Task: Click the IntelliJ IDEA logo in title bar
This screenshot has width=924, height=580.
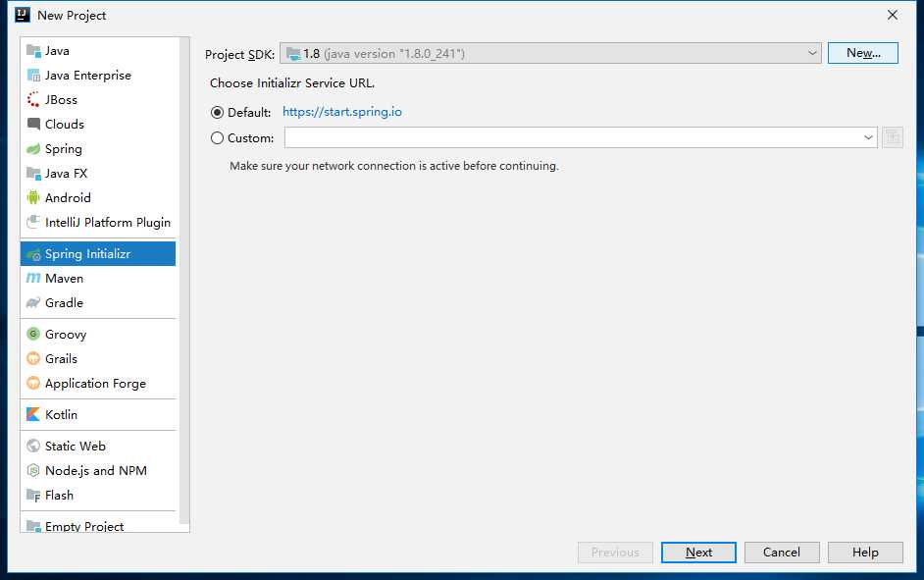Action: coord(23,15)
